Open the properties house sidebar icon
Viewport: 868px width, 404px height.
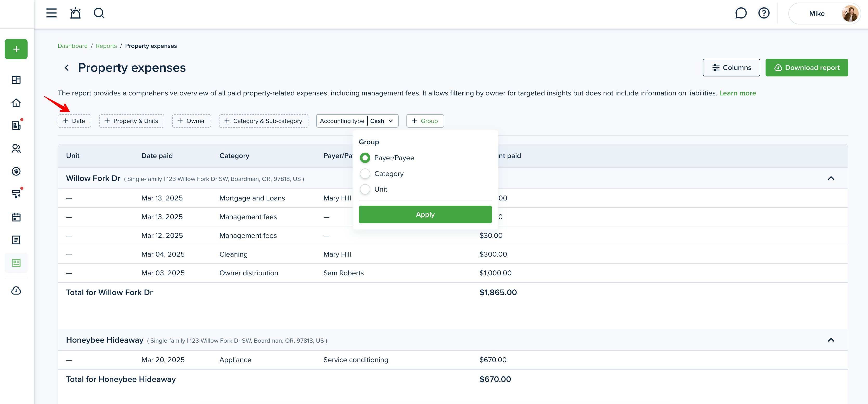pos(16,103)
